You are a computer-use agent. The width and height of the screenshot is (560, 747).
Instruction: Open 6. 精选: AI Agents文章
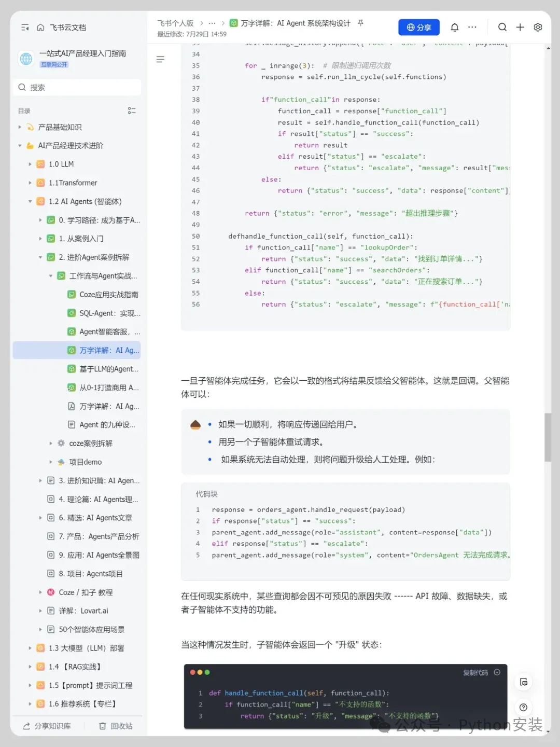95,518
